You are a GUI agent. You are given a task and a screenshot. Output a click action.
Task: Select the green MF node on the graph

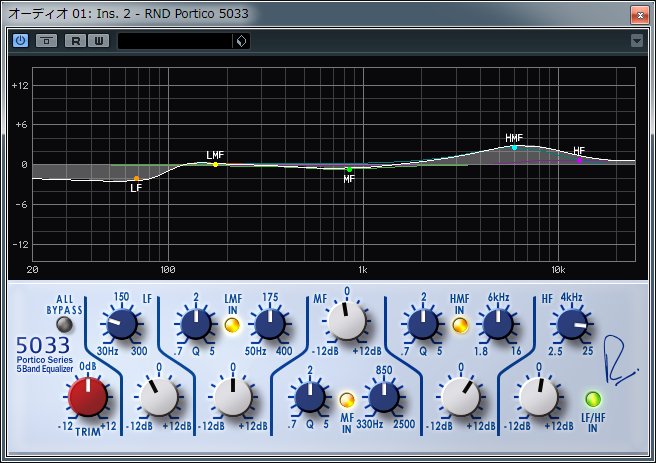click(349, 169)
